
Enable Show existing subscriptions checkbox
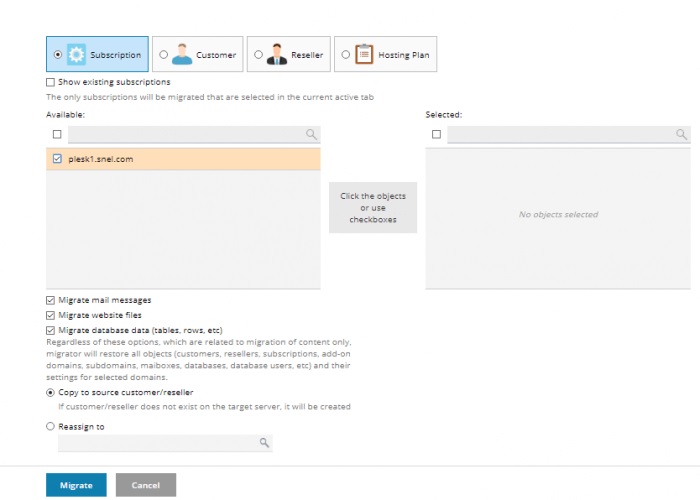pos(50,82)
